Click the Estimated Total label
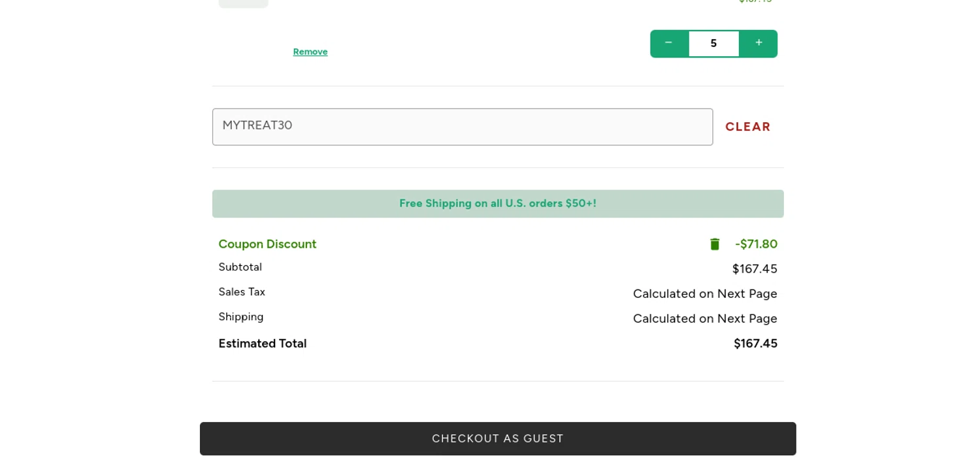The image size is (980, 460). 262,344
